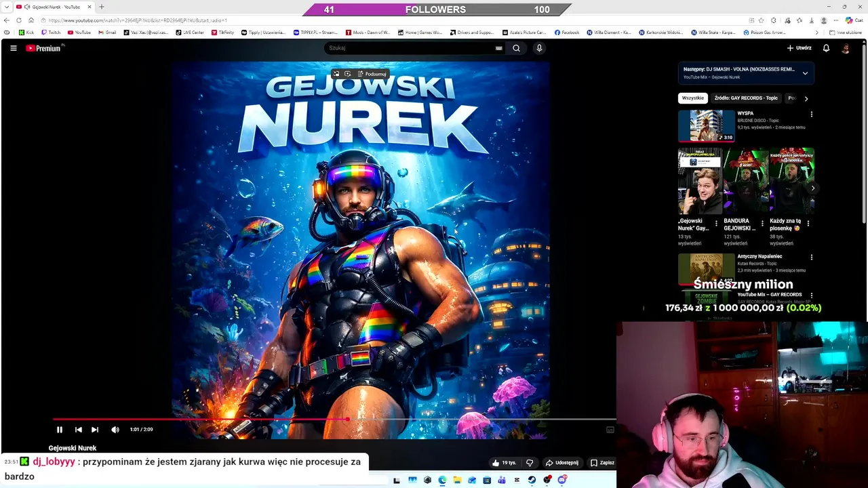This screenshot has height=488, width=868.
Task: Open Steam from the taskbar
Action: click(532, 481)
